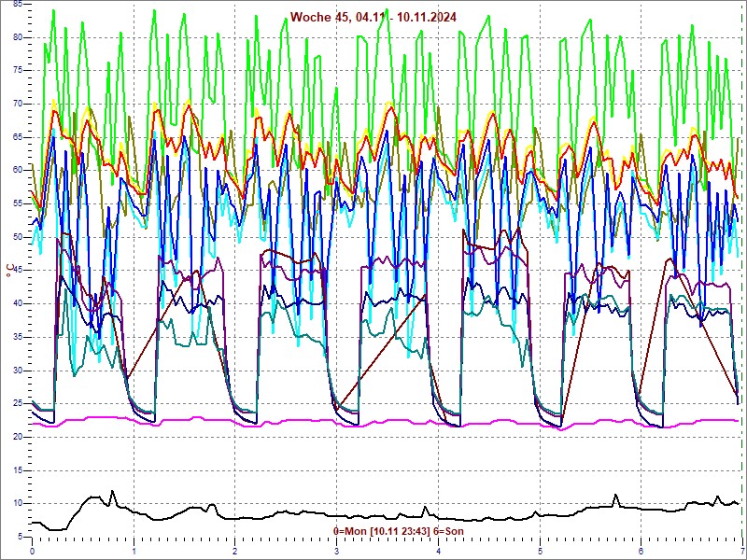Click x-axis day marker 1
The image size is (747, 560).
coord(134,552)
